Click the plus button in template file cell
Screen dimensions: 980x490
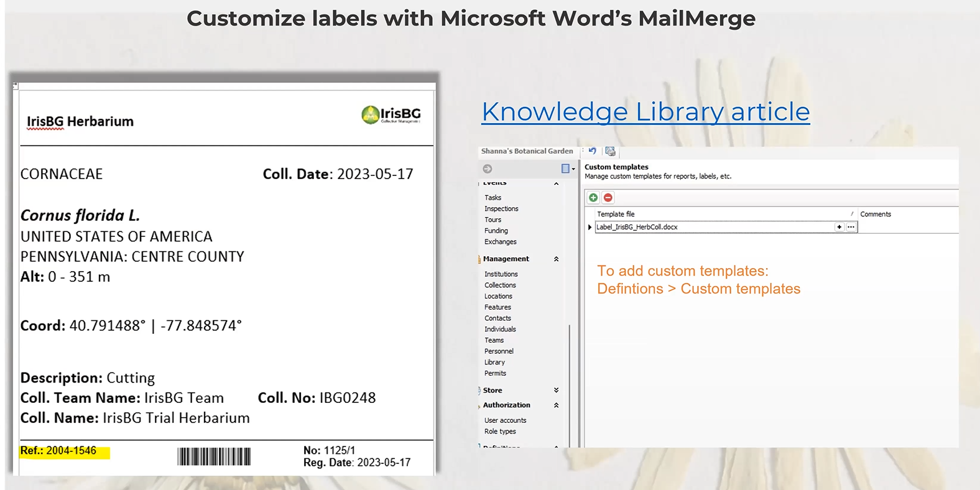pos(839,227)
